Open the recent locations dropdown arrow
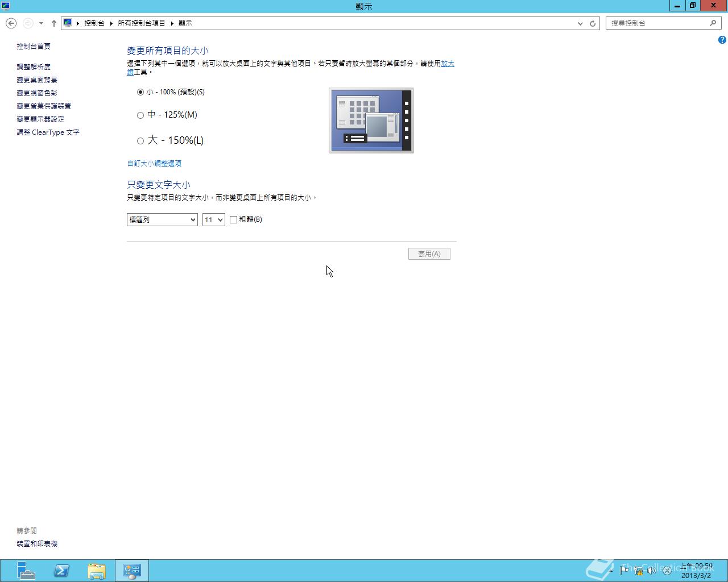728x582 pixels. pyautogui.click(x=41, y=23)
